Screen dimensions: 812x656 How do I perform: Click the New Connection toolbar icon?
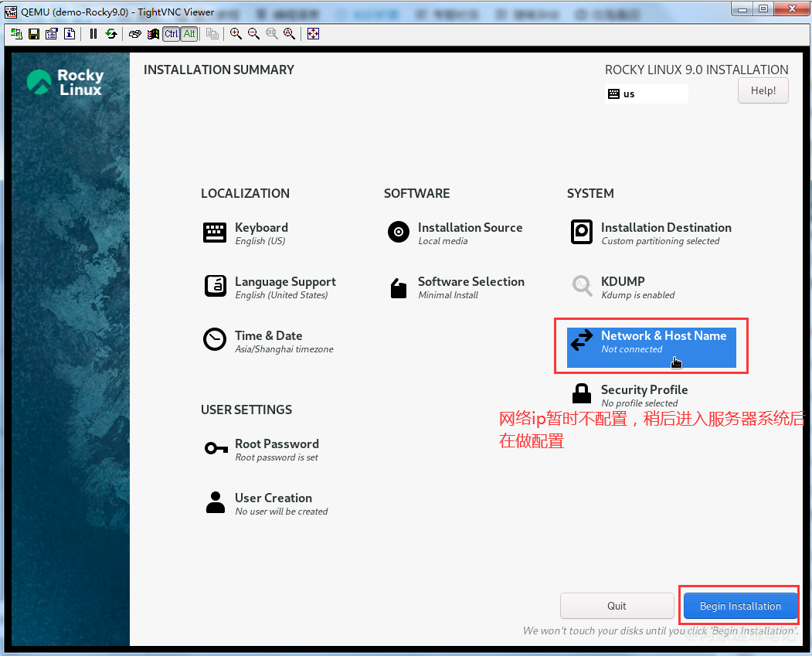pyautogui.click(x=15, y=33)
